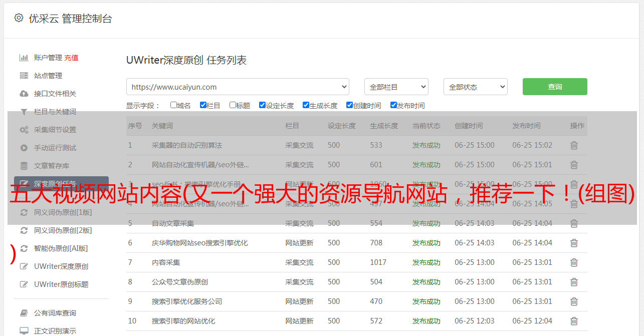The width and height of the screenshot is (644, 336).
Task: Click the filter icon beside 栏目与关键词
Action: coord(24,112)
